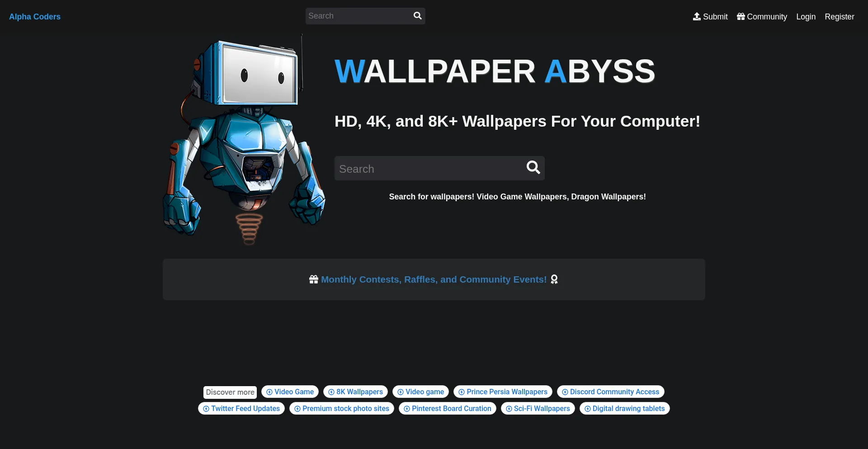Click the Prince Persia Wallpapers tag
This screenshot has width=868, height=449.
(x=502, y=392)
